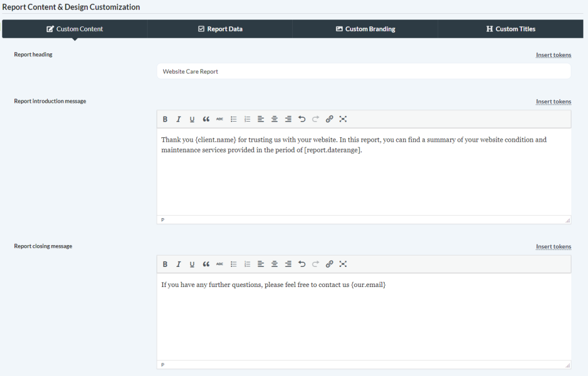Apply strikethrough in the introduction editor
This screenshot has height=376, width=588.
219,119
